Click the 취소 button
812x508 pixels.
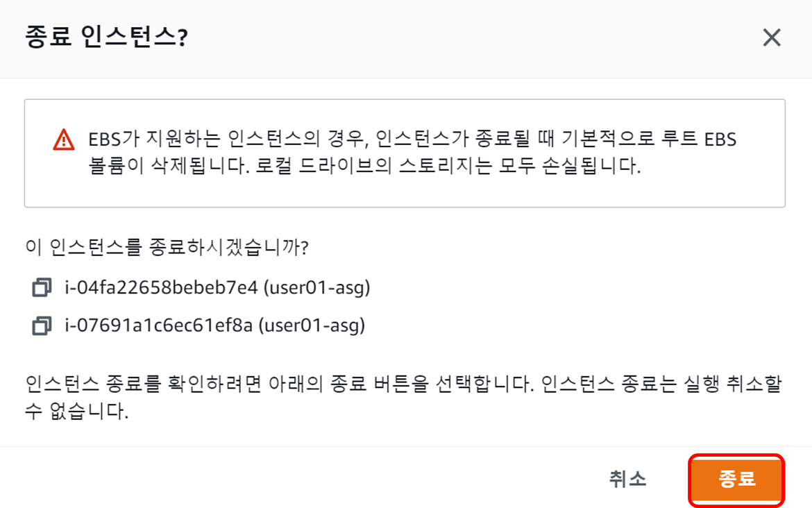pyautogui.click(x=627, y=479)
